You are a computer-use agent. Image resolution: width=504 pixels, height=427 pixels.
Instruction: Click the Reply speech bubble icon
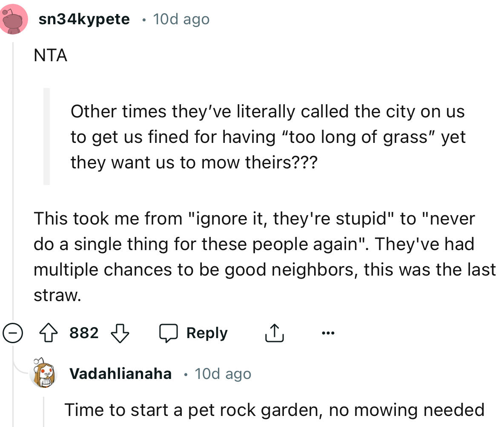click(169, 333)
